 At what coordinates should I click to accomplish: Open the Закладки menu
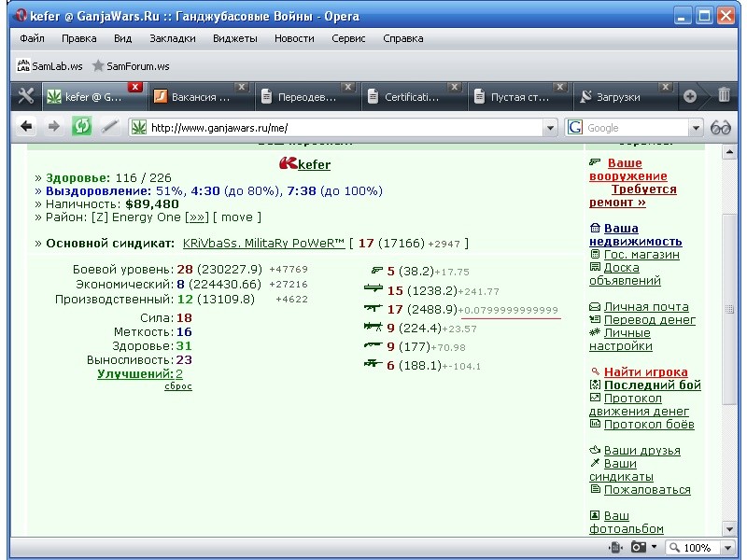point(173,38)
